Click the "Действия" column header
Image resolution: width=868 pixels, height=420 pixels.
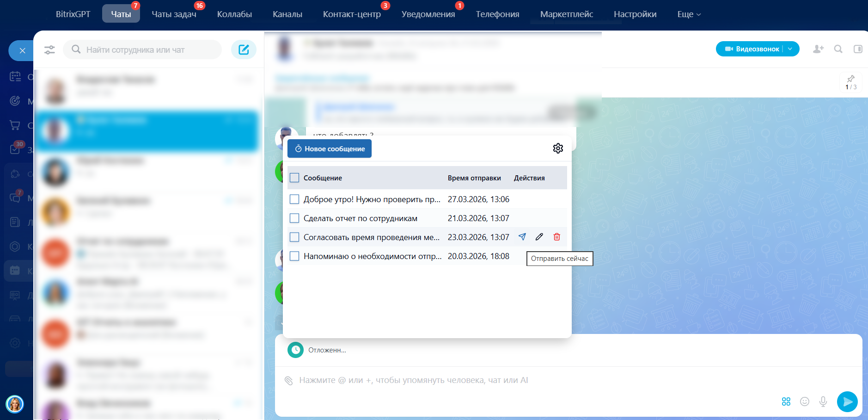529,178
